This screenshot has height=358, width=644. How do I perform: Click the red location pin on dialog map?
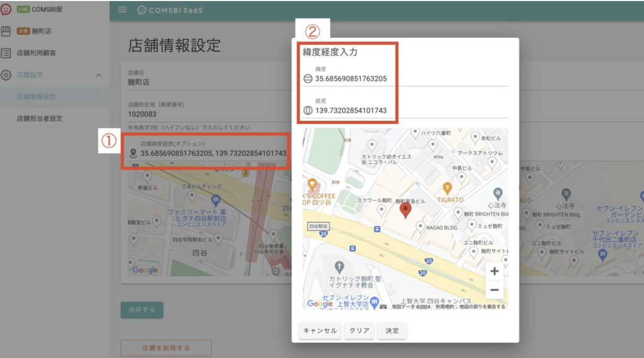405,210
